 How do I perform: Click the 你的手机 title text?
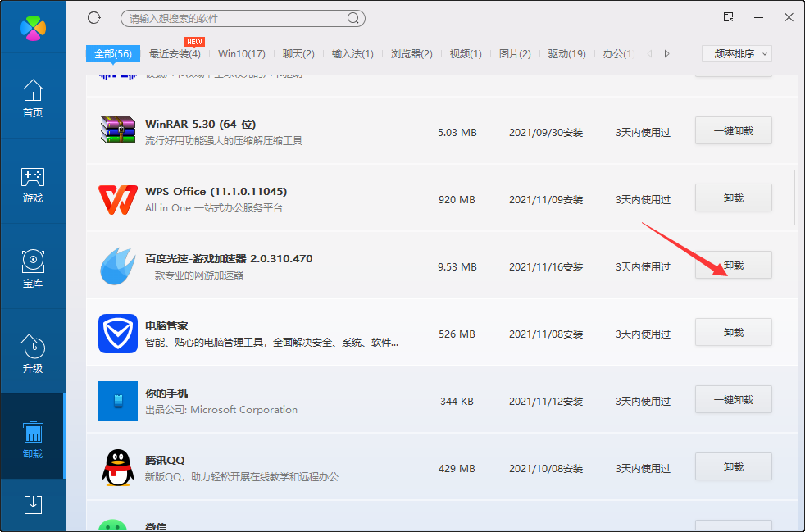166,393
